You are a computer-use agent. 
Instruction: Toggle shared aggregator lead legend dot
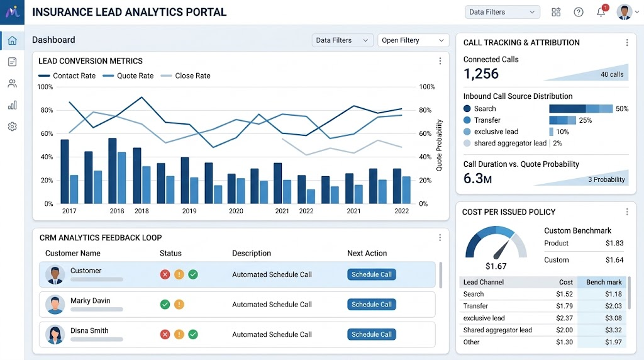467,143
